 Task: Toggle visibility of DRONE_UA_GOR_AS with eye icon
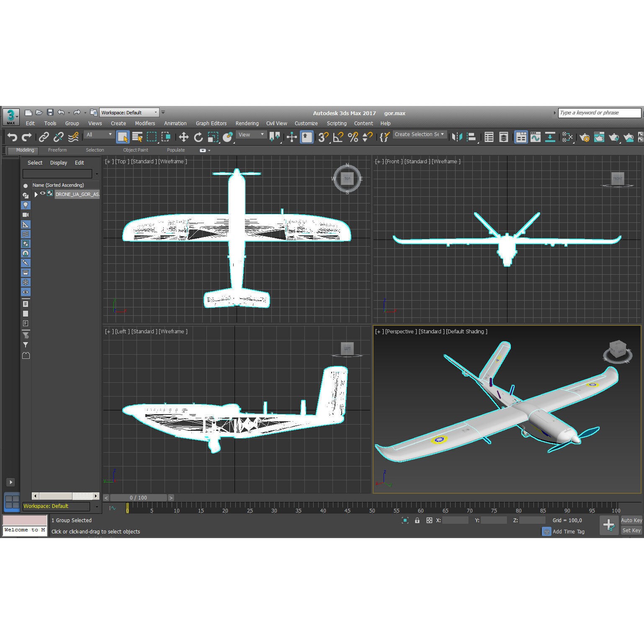click(x=43, y=194)
